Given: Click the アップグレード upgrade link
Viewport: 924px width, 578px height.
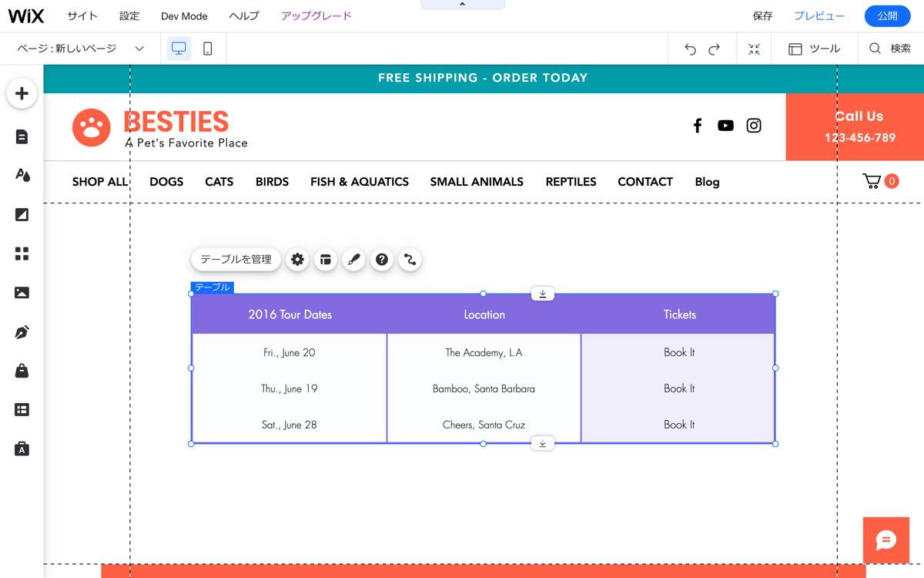Looking at the screenshot, I should pyautogui.click(x=316, y=16).
